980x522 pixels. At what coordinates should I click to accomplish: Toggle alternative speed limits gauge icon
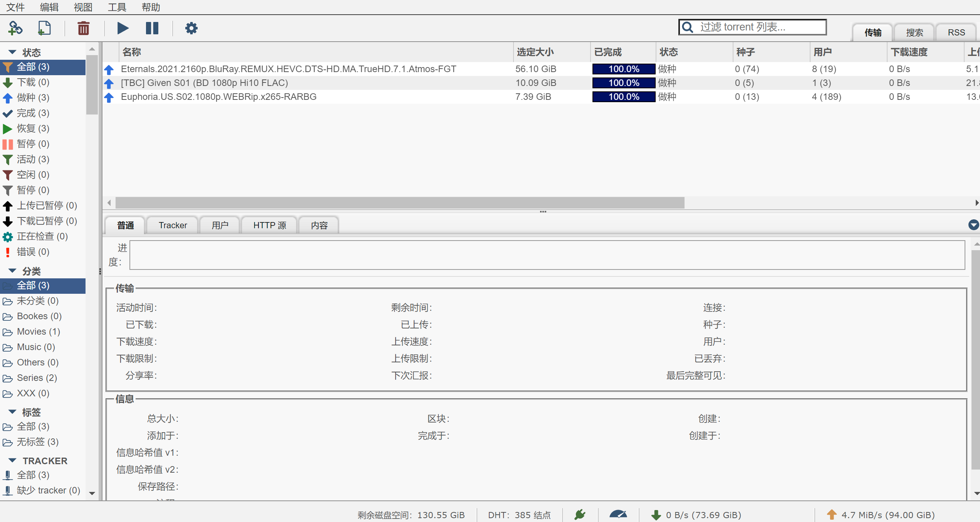(x=619, y=514)
